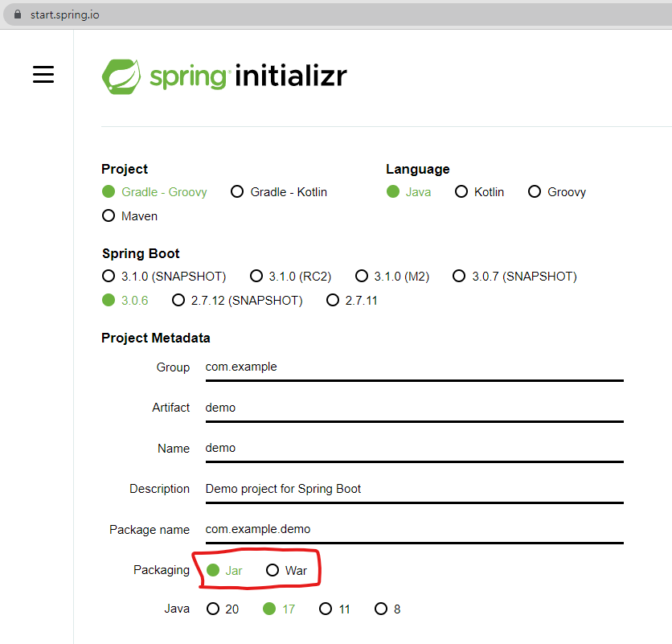Select War packaging
The image size is (672, 644).
286,570
